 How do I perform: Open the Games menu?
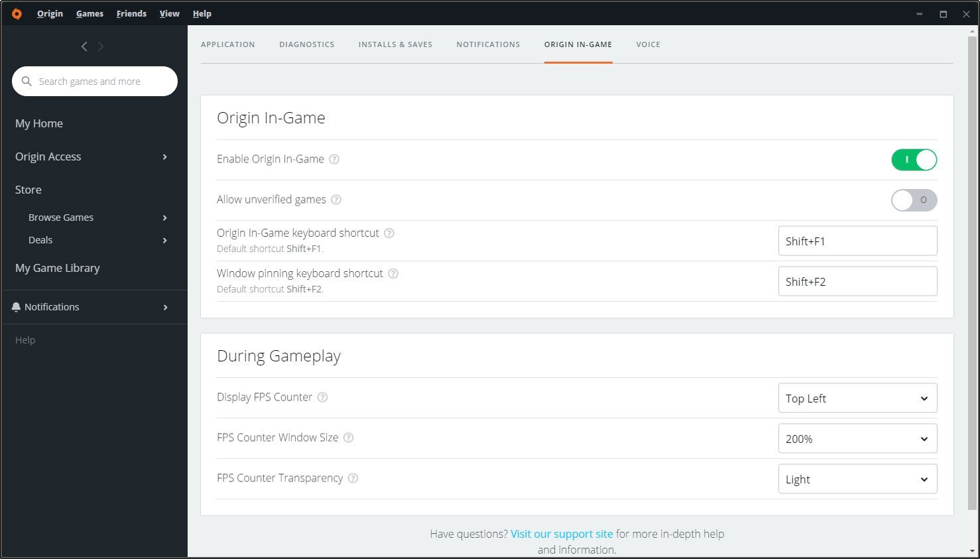click(x=90, y=13)
